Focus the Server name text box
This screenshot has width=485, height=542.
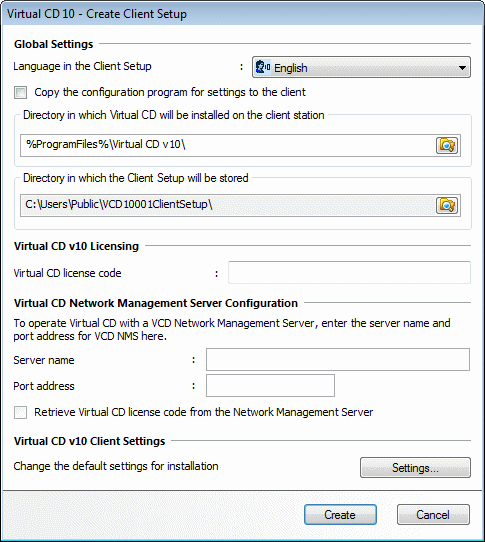pos(338,359)
